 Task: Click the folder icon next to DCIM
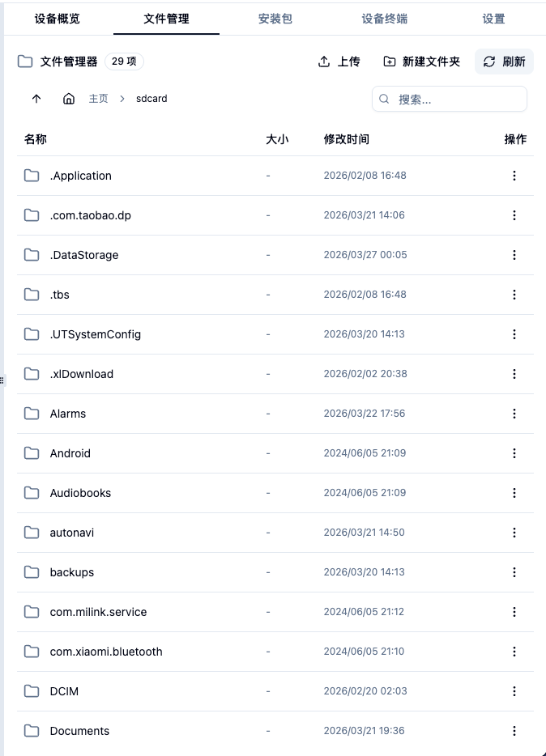pyautogui.click(x=31, y=690)
